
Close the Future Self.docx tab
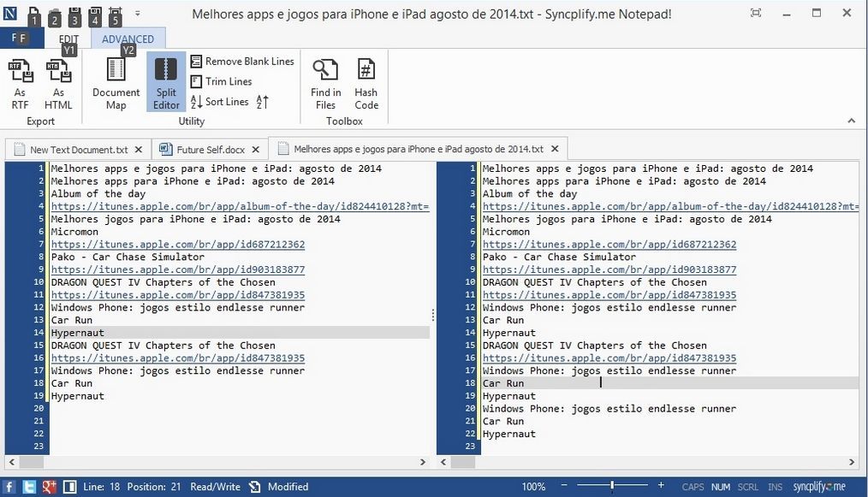pos(255,150)
